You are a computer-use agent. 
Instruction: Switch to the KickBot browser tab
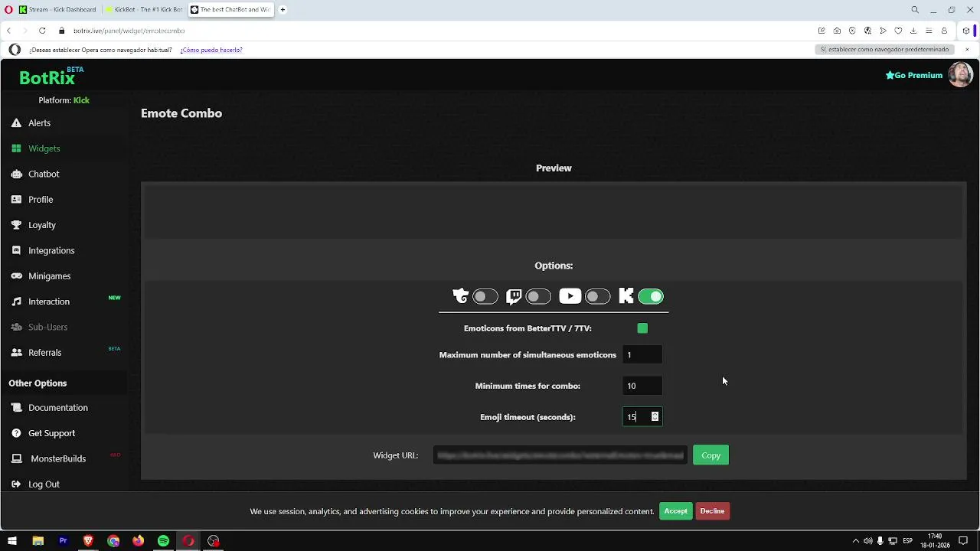tap(144, 10)
